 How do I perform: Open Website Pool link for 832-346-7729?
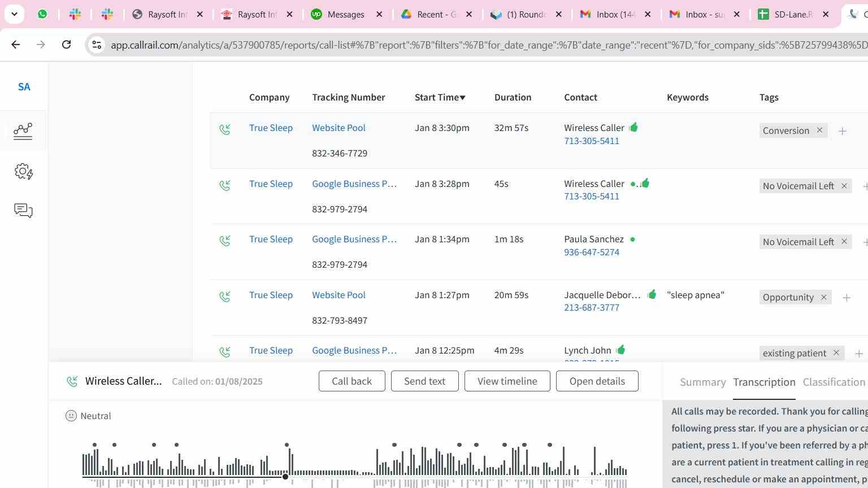[338, 128]
